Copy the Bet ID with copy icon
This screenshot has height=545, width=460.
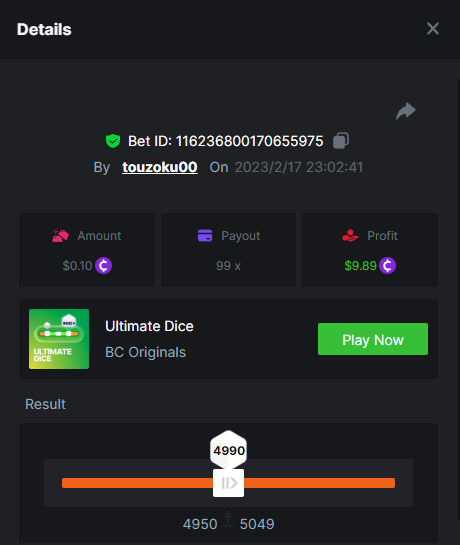pos(341,141)
